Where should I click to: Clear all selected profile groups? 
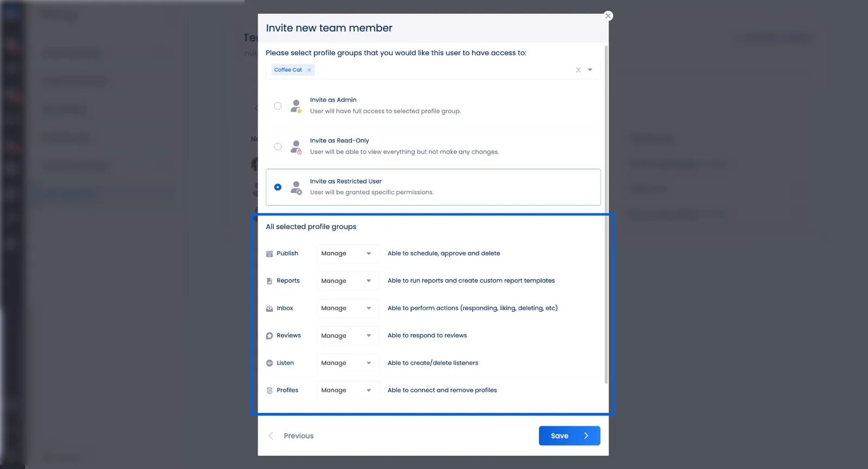(578, 70)
